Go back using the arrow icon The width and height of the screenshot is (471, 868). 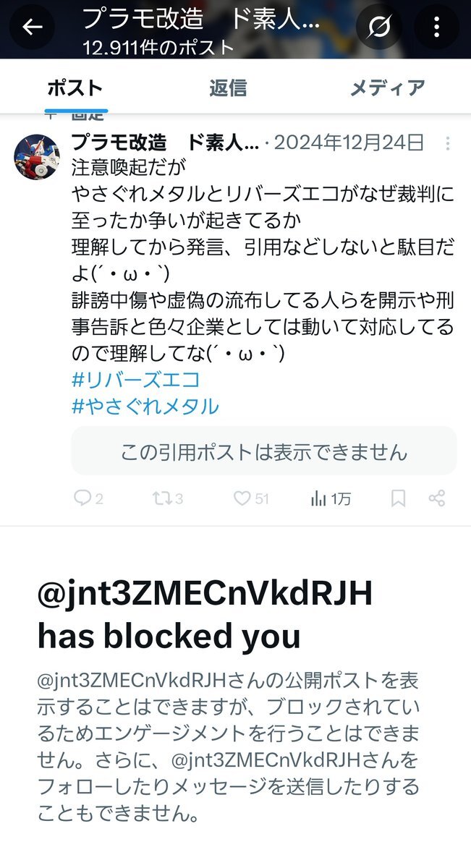pyautogui.click(x=33, y=27)
